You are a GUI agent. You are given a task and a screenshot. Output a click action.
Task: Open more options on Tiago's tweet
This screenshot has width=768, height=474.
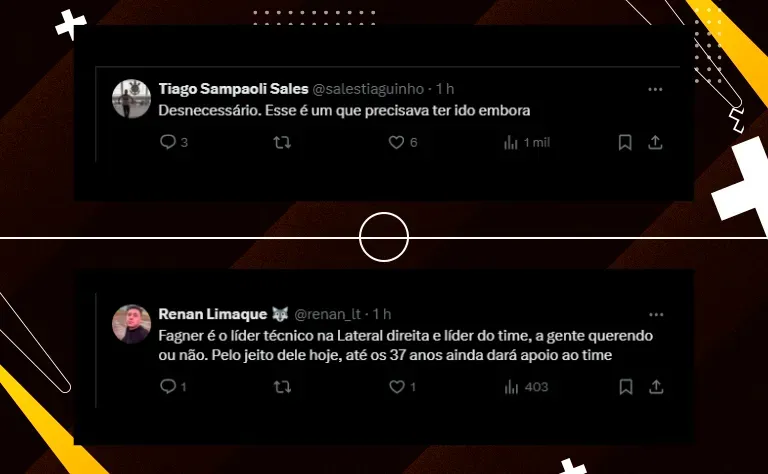(655, 90)
